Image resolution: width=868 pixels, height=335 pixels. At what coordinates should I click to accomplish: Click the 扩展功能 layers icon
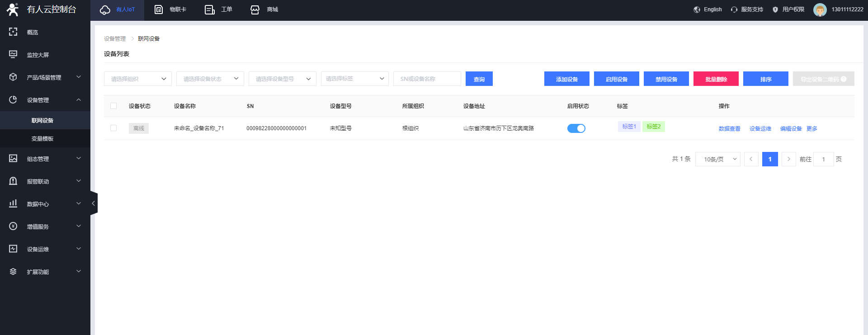click(13, 271)
